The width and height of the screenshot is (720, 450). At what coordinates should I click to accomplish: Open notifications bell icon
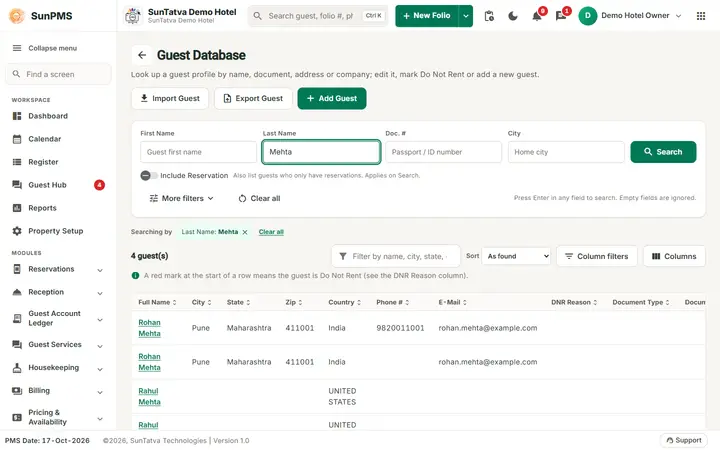coord(537,16)
